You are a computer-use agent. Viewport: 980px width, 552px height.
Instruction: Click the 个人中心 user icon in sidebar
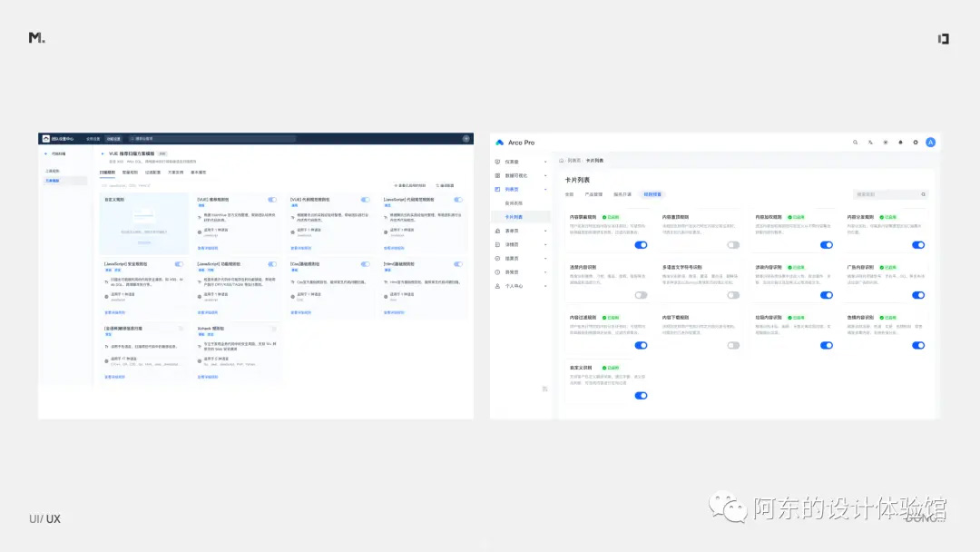pos(497,286)
